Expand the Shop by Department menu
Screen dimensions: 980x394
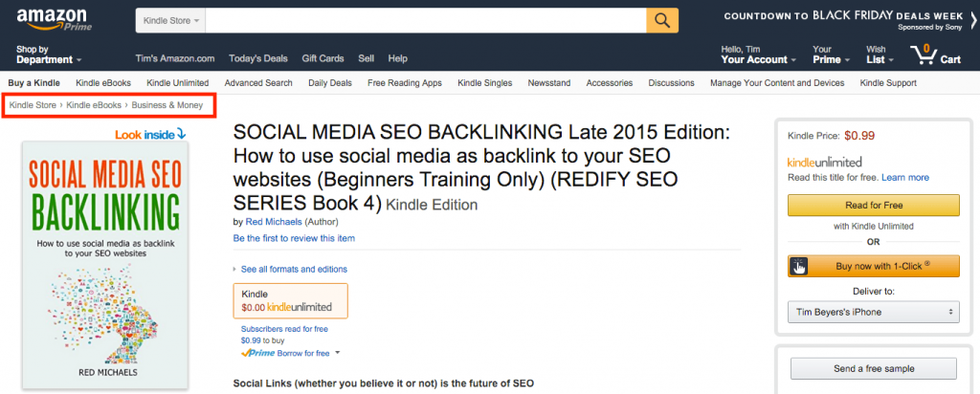[x=48, y=55]
